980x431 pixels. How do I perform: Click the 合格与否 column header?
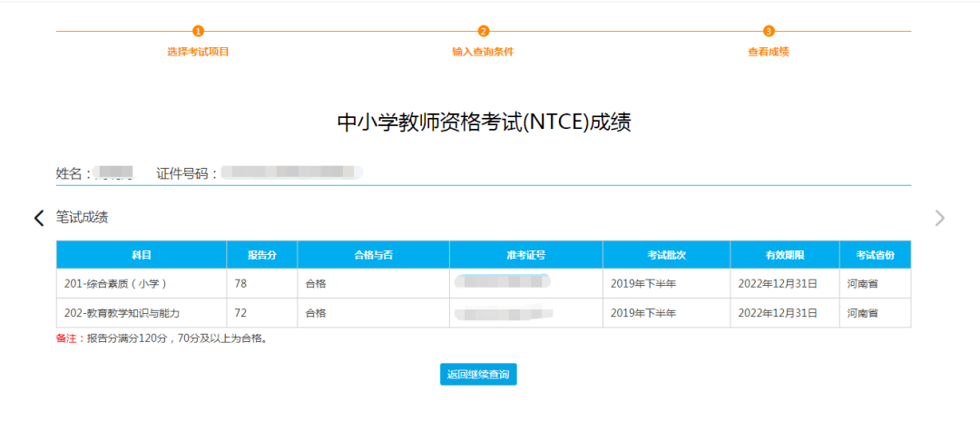373,255
